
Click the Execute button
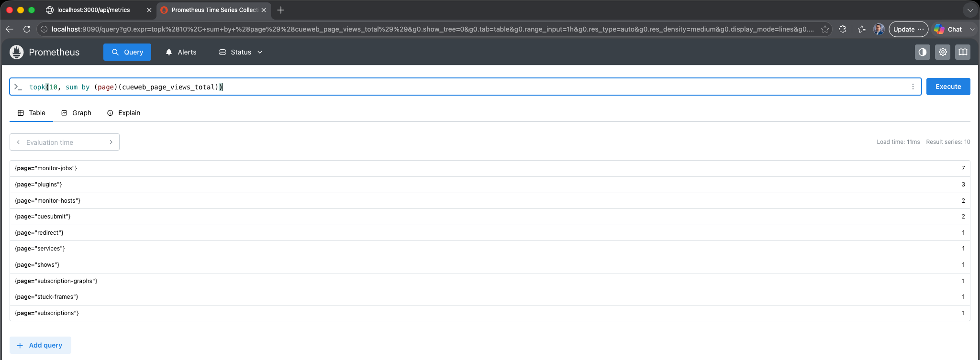[x=948, y=87]
